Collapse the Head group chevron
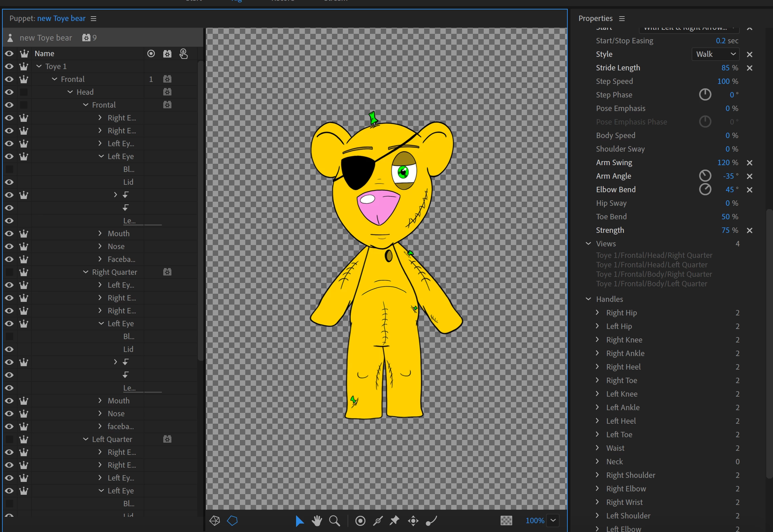The image size is (773, 532). pyautogui.click(x=70, y=92)
